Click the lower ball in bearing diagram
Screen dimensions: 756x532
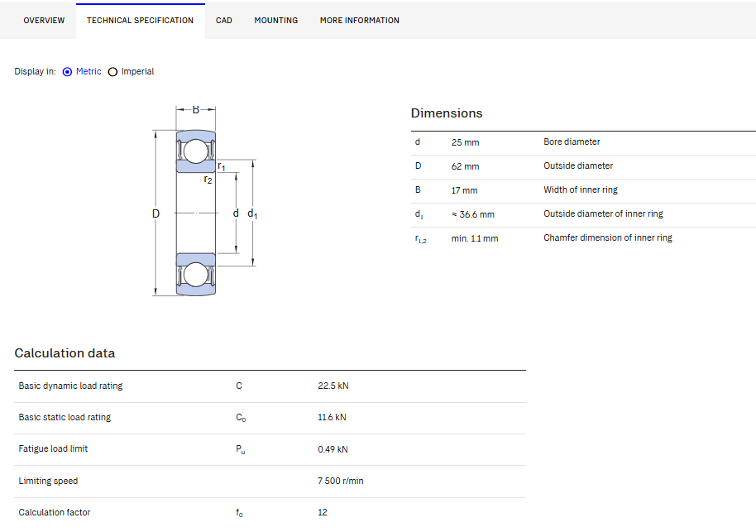click(196, 275)
